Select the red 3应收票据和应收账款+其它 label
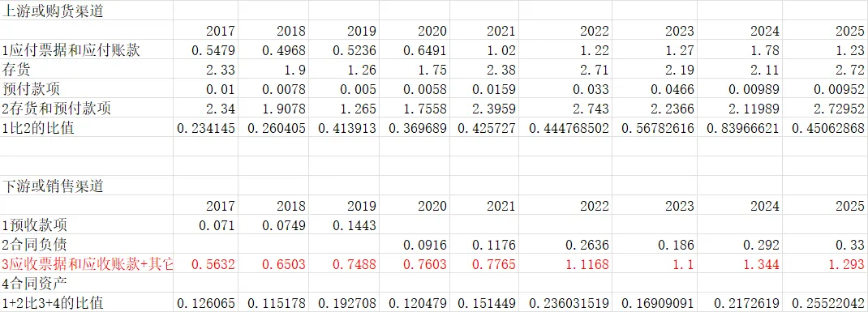The width and height of the screenshot is (868, 312). pos(87,264)
